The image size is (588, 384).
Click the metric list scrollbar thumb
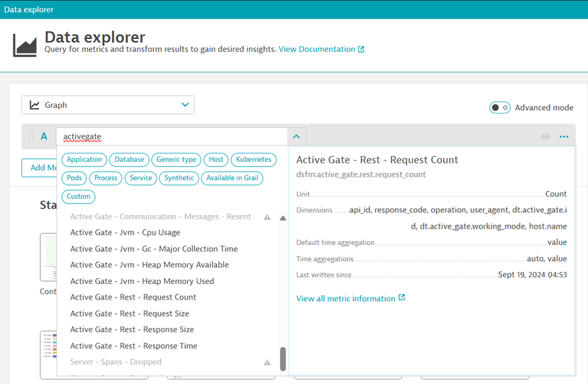tap(283, 358)
